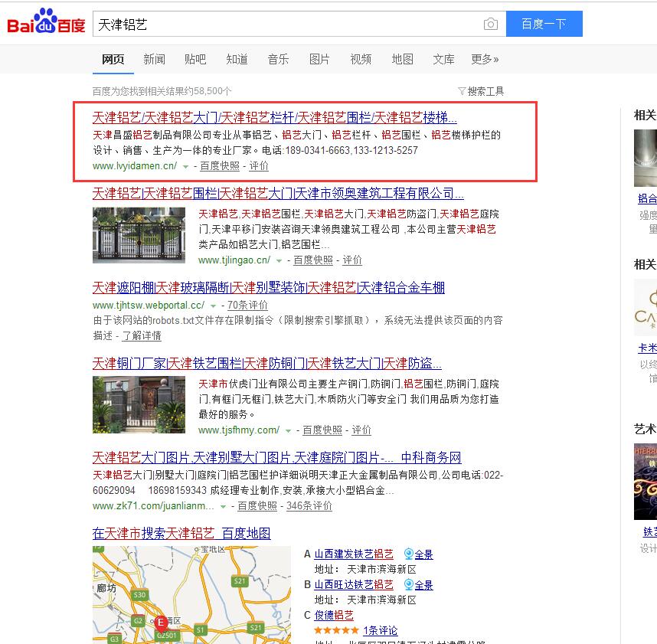Visit the www.zk71.com/juanlianm URL
657x644 pixels.
[153, 505]
